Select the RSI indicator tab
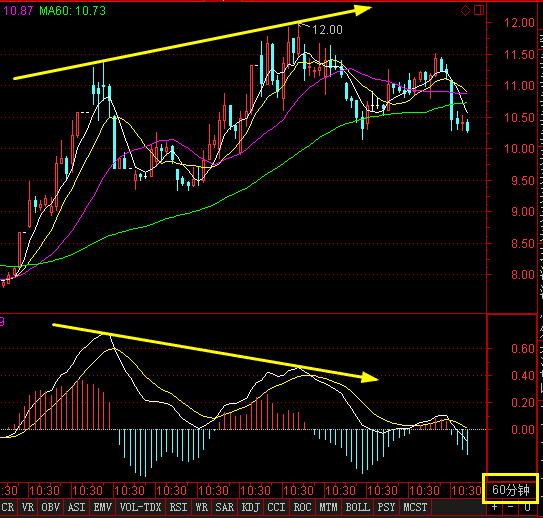 click(178, 507)
